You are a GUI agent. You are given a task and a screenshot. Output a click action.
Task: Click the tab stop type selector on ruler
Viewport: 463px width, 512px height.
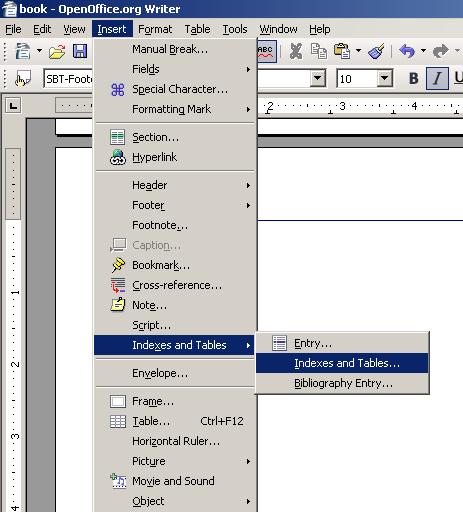point(13,106)
